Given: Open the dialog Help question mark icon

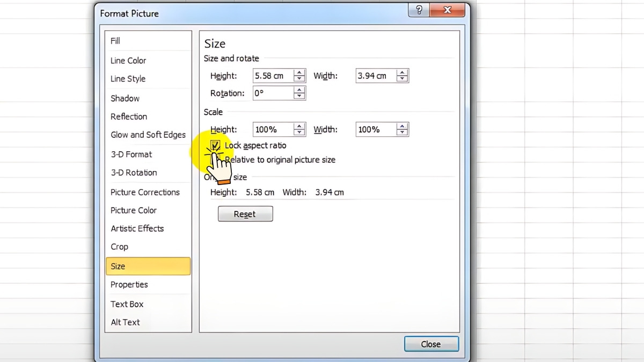Looking at the screenshot, I should click(419, 10).
